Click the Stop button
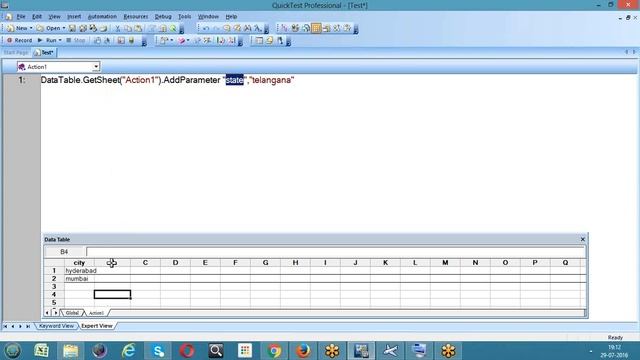640x360 pixels. click(76, 40)
